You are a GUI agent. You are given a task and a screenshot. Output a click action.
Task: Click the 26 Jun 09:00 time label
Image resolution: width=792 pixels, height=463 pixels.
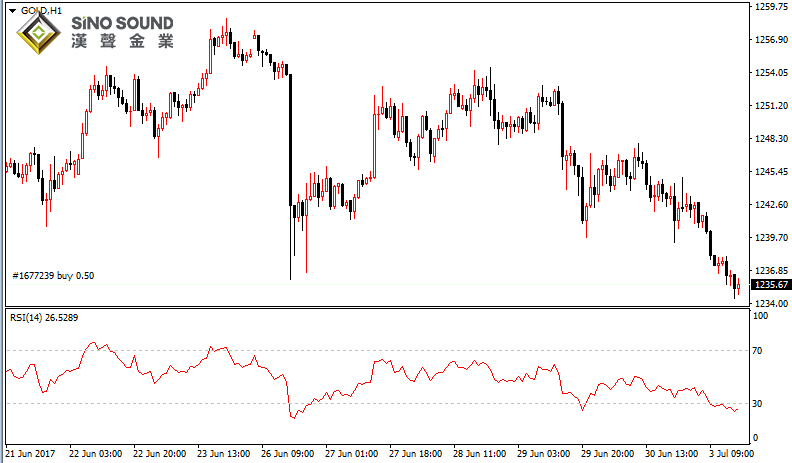pos(287,453)
